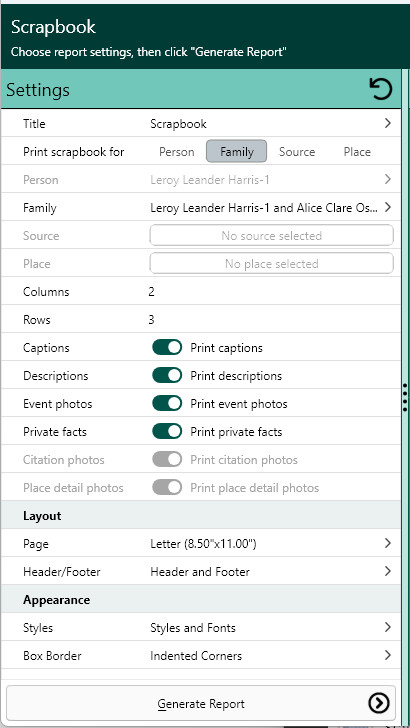The width and height of the screenshot is (410, 728).
Task: Click the Header and Footer value
Action: [x=200, y=572]
